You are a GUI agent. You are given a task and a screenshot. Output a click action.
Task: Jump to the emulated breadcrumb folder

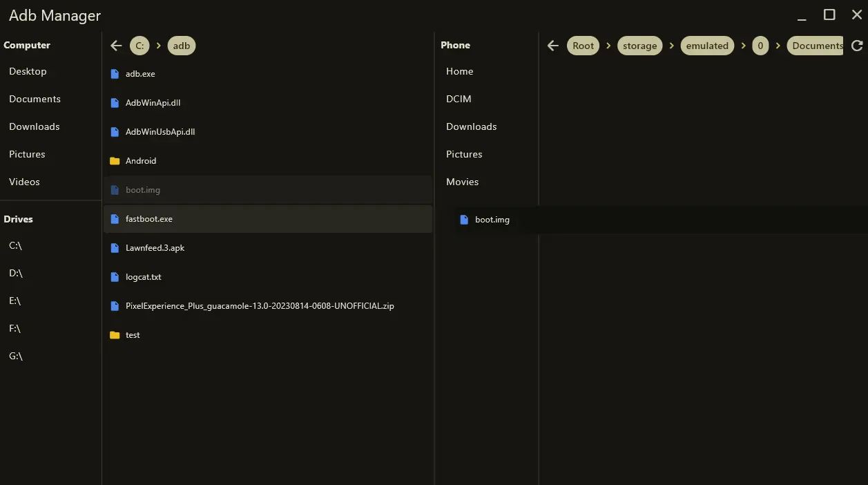706,46
